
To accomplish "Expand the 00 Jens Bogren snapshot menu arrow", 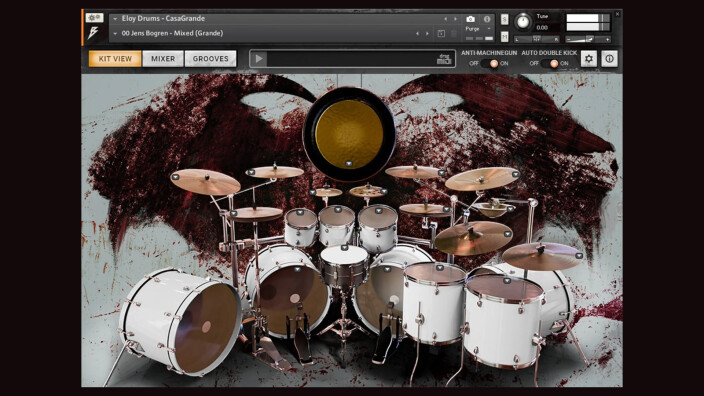I will 115,33.
